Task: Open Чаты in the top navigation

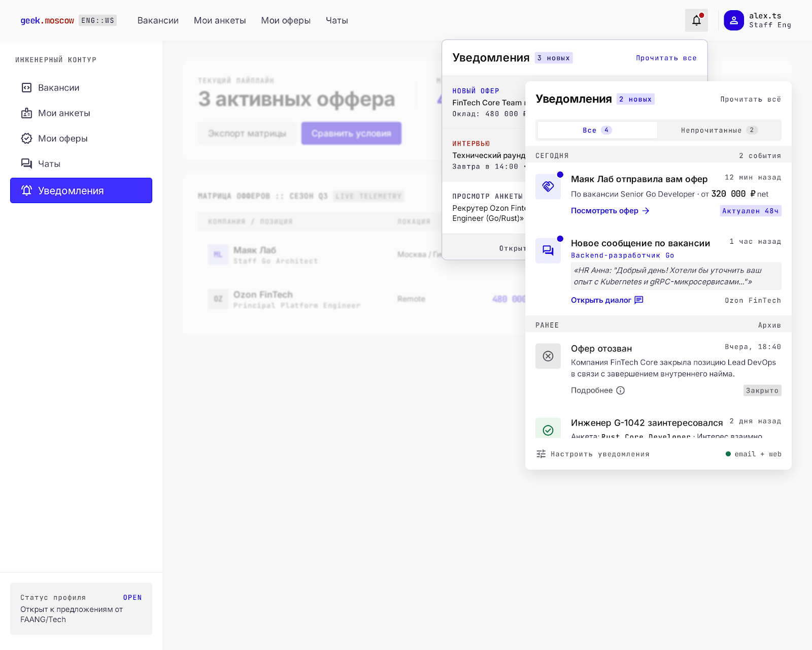Action: click(337, 20)
